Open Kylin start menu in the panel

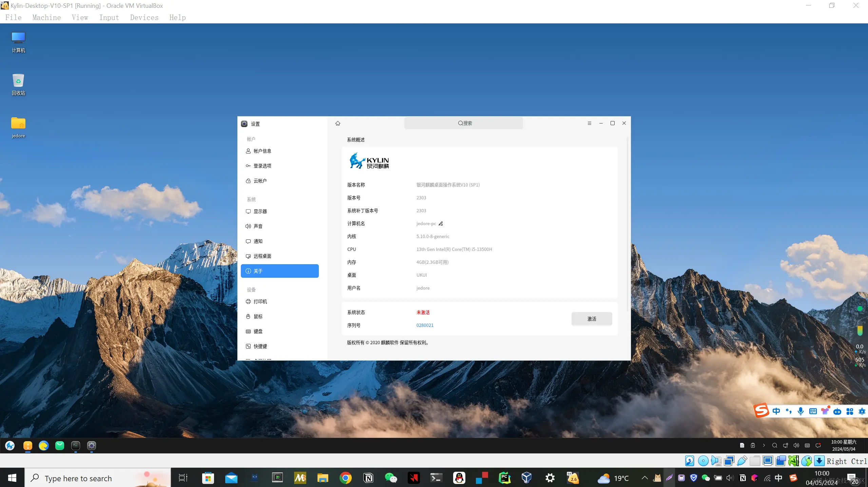coord(10,446)
